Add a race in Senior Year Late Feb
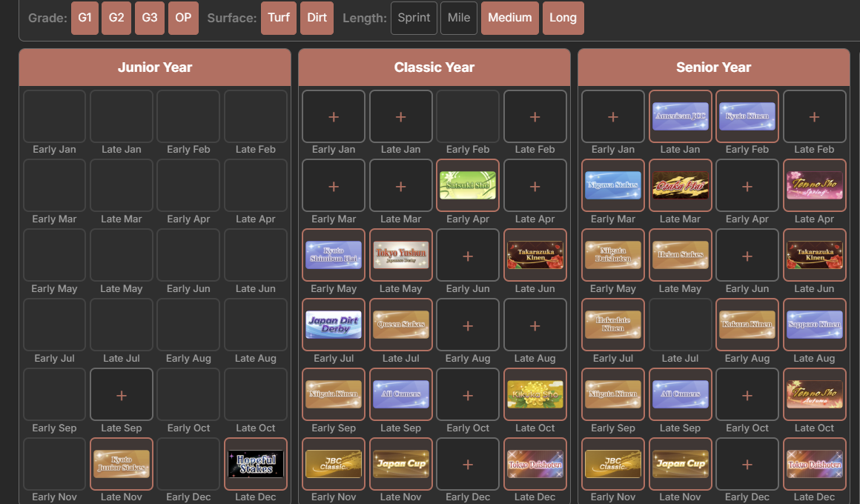Image resolution: width=860 pixels, height=504 pixels. (815, 116)
